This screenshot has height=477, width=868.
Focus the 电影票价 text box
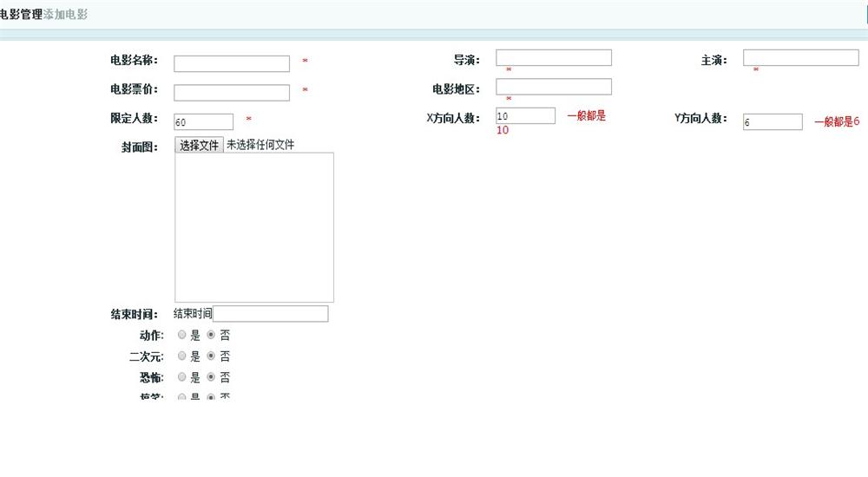click(x=231, y=93)
